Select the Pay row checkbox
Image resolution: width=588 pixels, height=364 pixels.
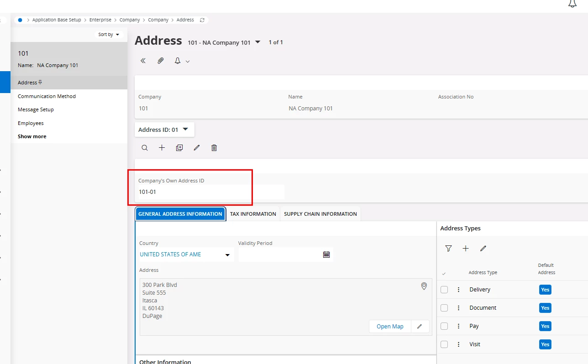[444, 326]
